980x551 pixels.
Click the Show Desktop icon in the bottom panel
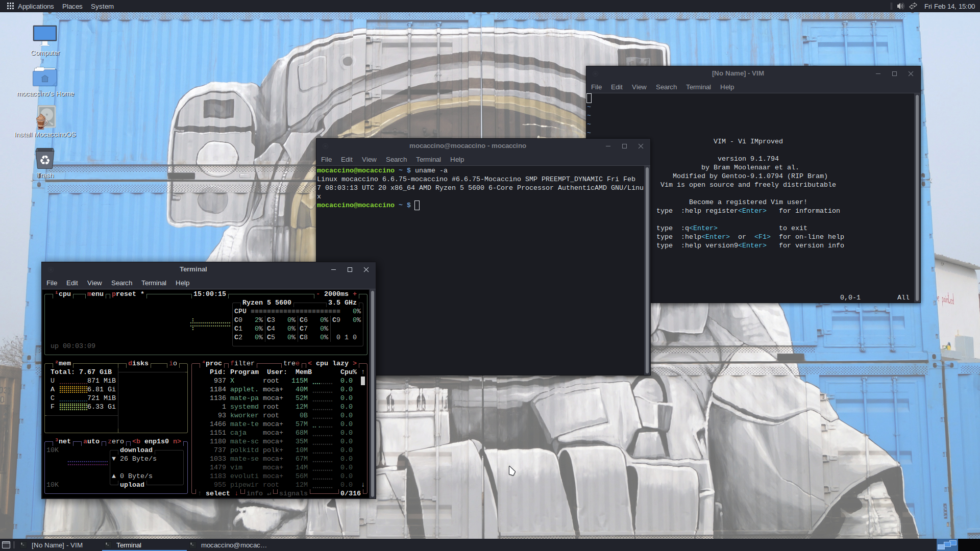pos(6,545)
